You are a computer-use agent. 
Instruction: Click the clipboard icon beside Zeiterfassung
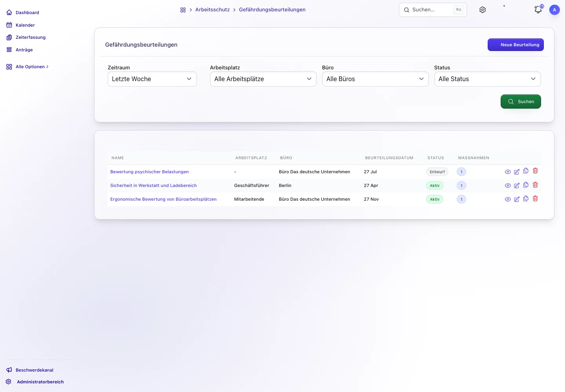(9, 38)
